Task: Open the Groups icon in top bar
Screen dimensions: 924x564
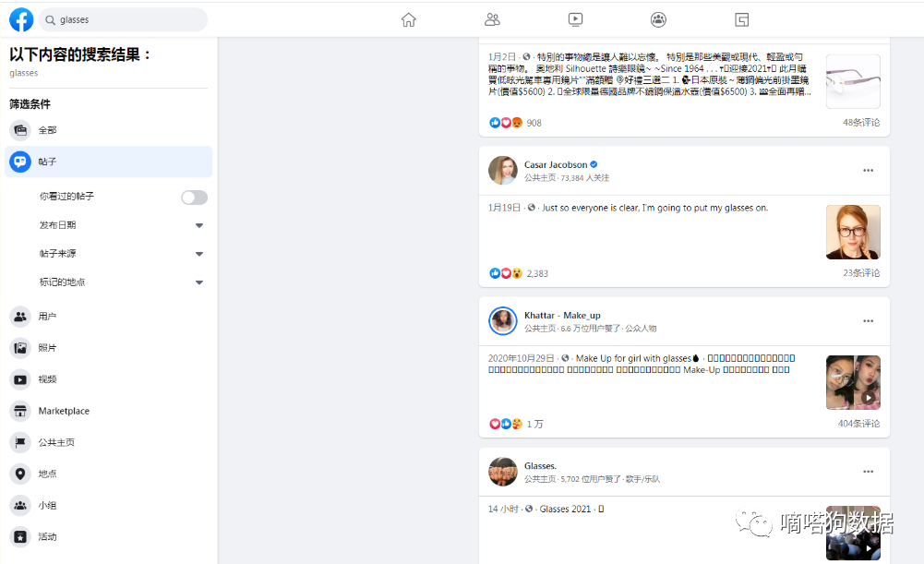Action: point(658,18)
